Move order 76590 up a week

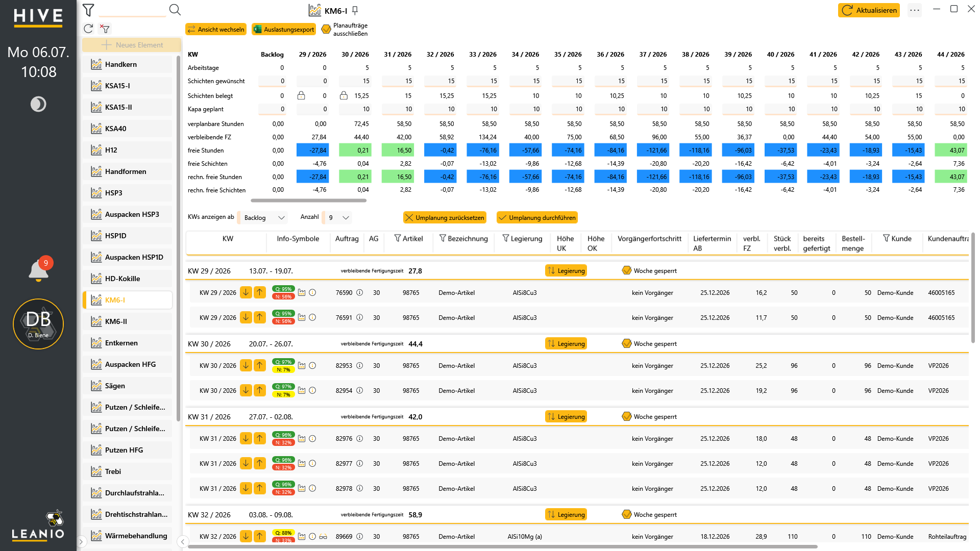pos(260,292)
